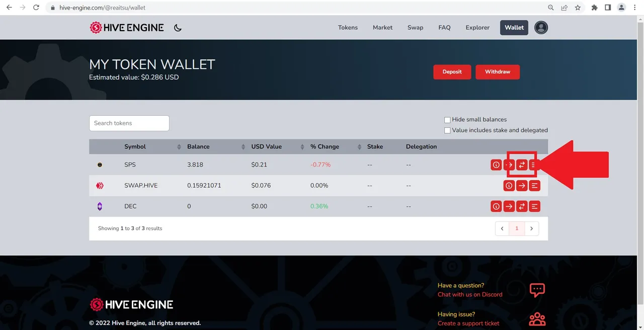644x330 pixels.
Task: Open the Tokens nav item
Action: [x=348, y=28]
